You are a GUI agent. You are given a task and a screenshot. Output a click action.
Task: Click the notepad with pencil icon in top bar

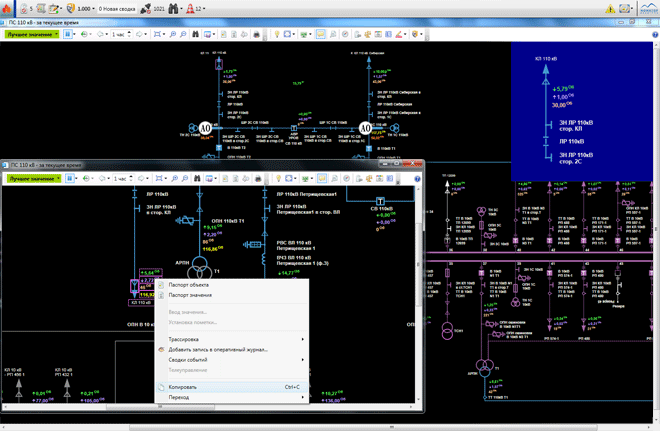point(53,8)
